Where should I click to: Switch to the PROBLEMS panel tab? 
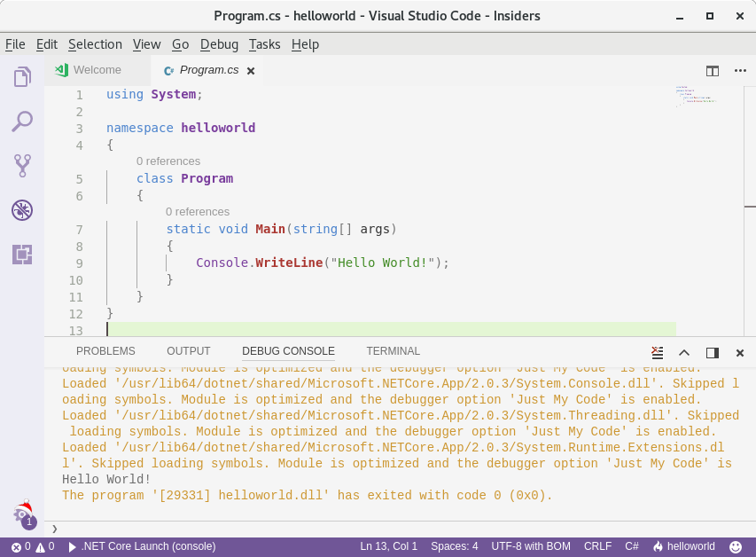[x=105, y=351]
